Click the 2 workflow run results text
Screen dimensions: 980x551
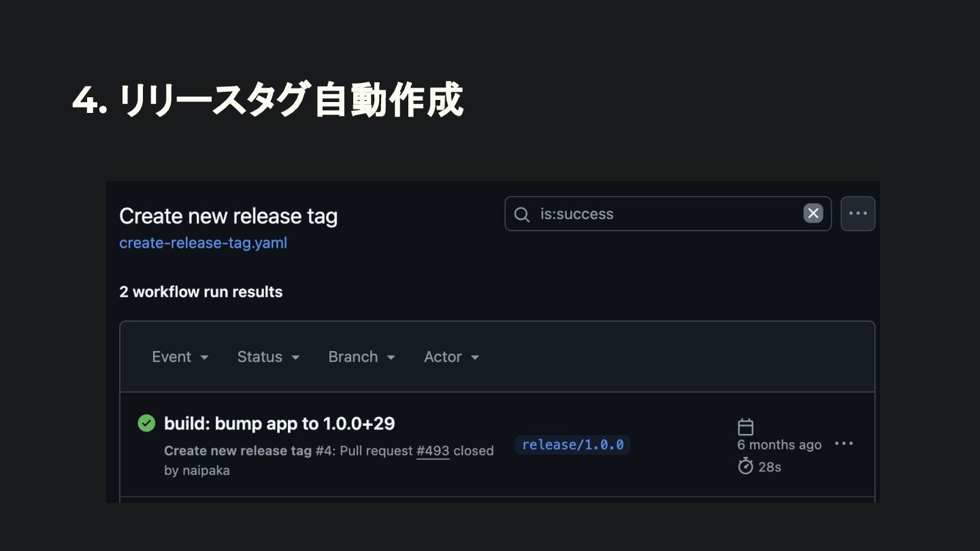click(201, 292)
